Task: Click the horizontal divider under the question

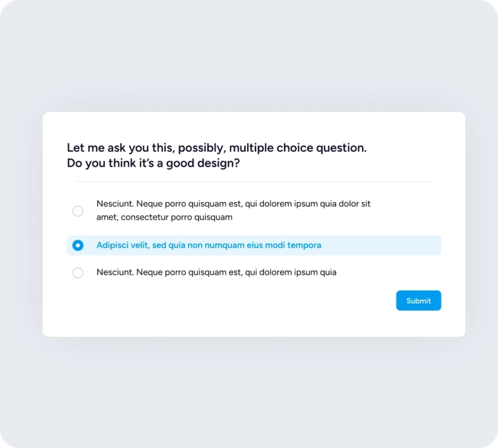Action: (x=254, y=181)
